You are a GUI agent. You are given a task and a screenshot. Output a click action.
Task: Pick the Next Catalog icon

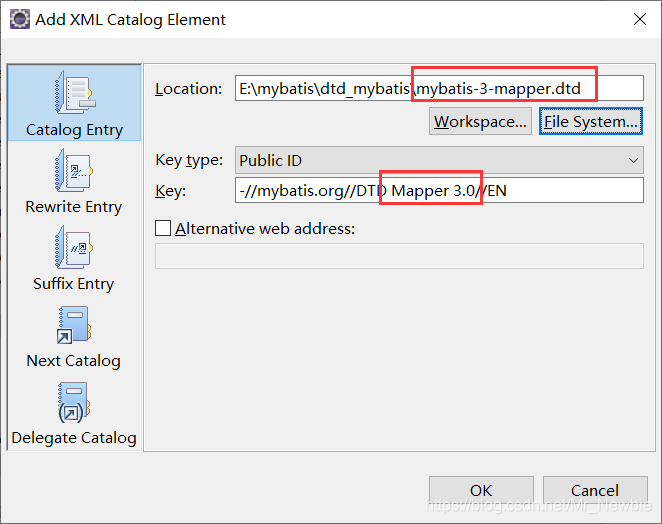pos(74,325)
